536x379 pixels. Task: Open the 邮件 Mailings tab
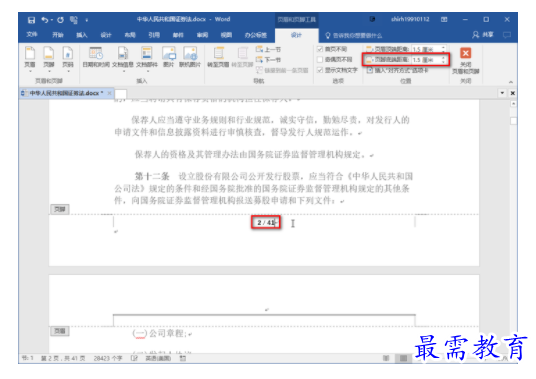pos(178,35)
